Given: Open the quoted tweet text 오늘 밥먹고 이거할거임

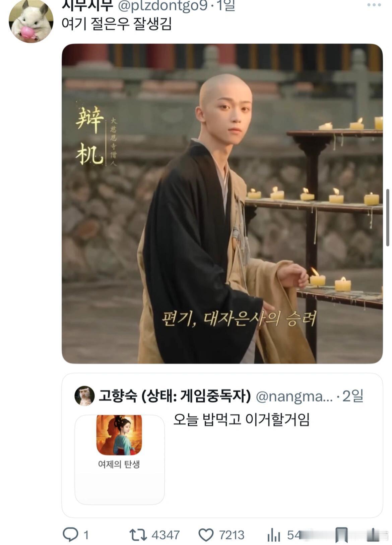Looking at the screenshot, I should [x=241, y=419].
